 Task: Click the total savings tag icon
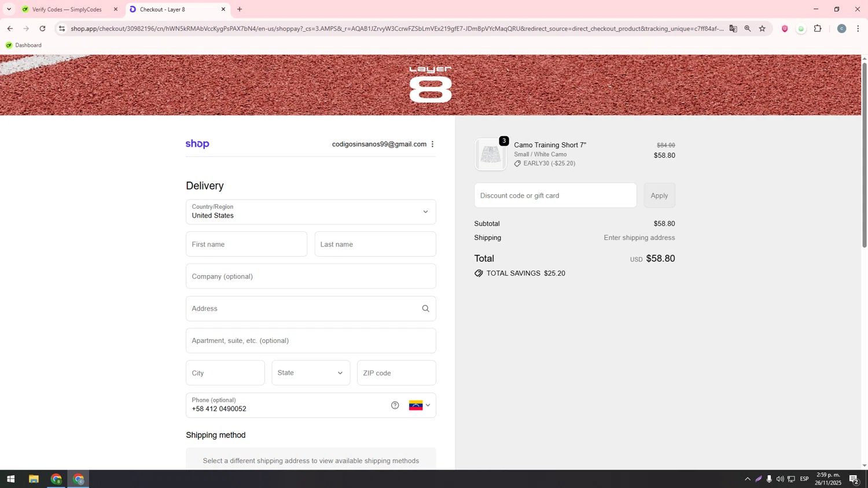point(479,273)
